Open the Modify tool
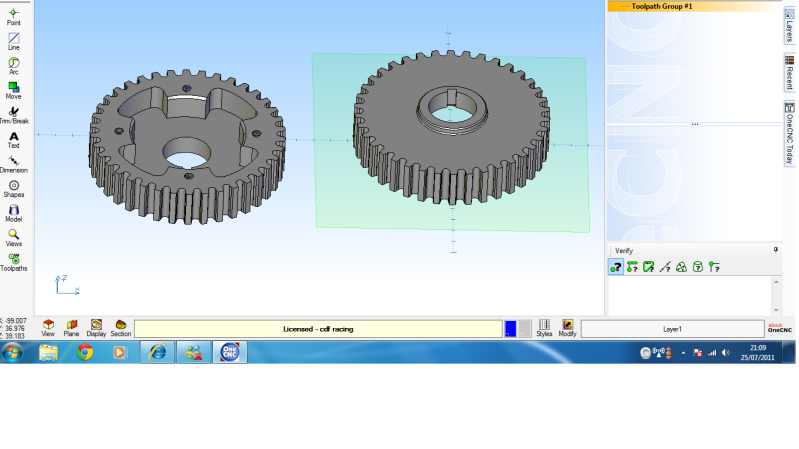Image resolution: width=799 pixels, height=449 pixels. click(x=567, y=328)
